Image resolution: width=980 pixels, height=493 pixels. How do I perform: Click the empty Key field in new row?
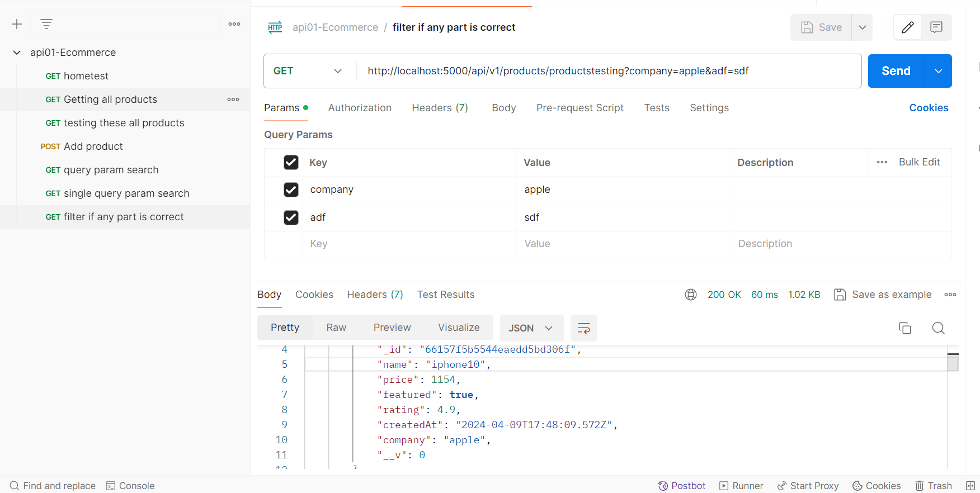pyautogui.click(x=409, y=244)
